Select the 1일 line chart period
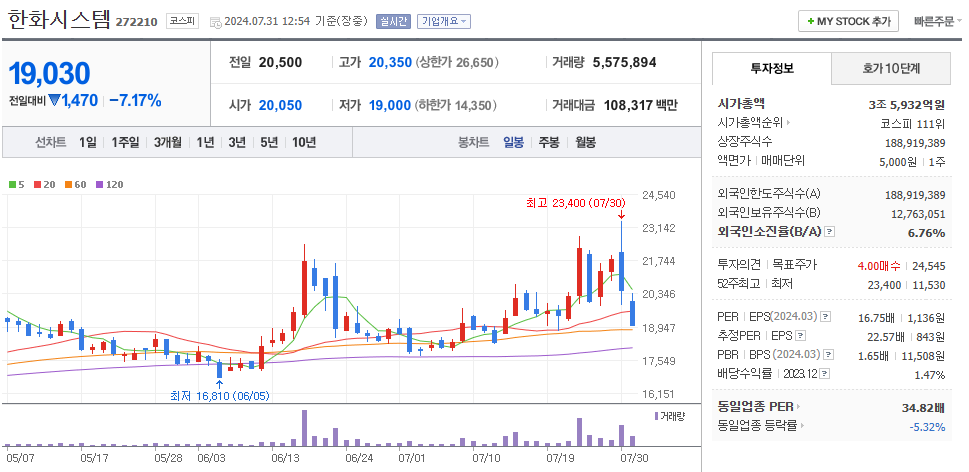The image size is (969, 472). [x=88, y=142]
